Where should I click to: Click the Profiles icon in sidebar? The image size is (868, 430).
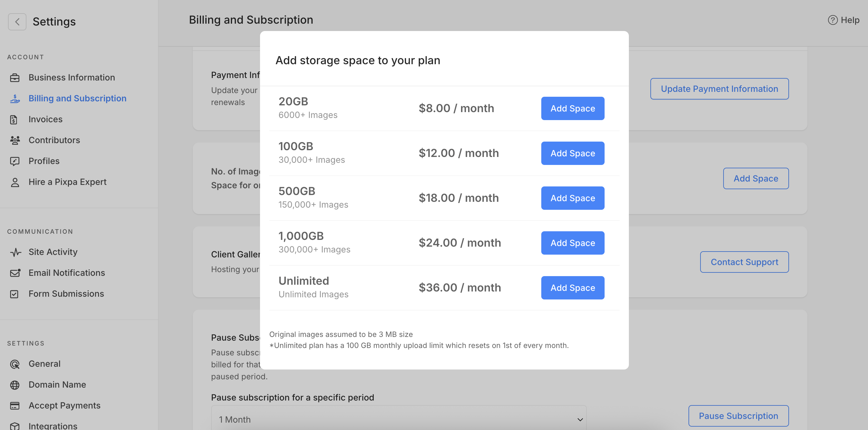point(15,161)
